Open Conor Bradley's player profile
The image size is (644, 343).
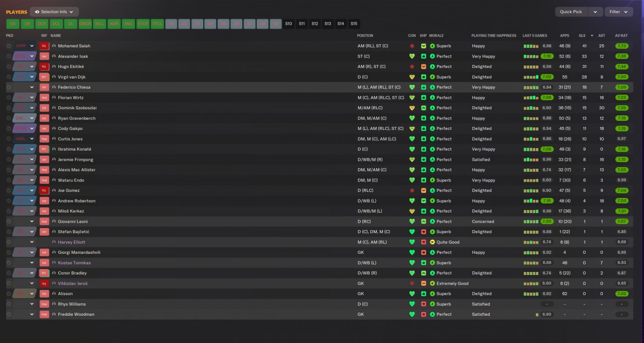(x=72, y=273)
